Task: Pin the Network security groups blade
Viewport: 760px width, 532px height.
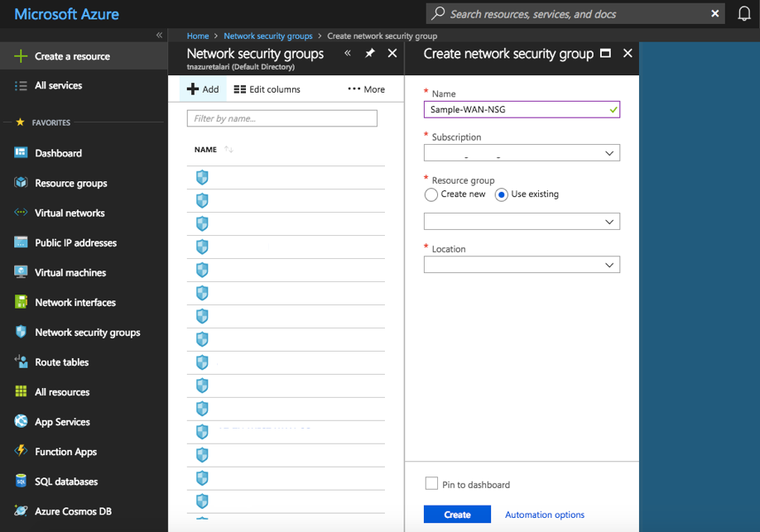Action: click(370, 53)
